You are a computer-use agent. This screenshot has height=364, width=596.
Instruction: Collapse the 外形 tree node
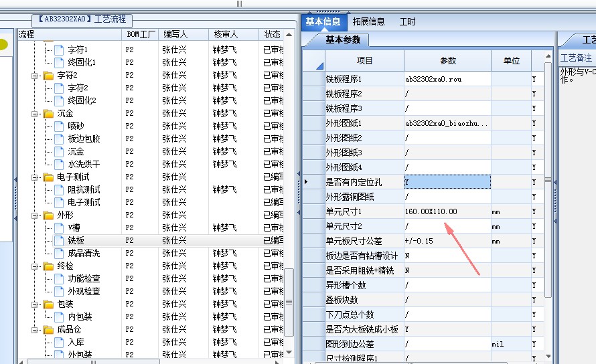pos(35,215)
